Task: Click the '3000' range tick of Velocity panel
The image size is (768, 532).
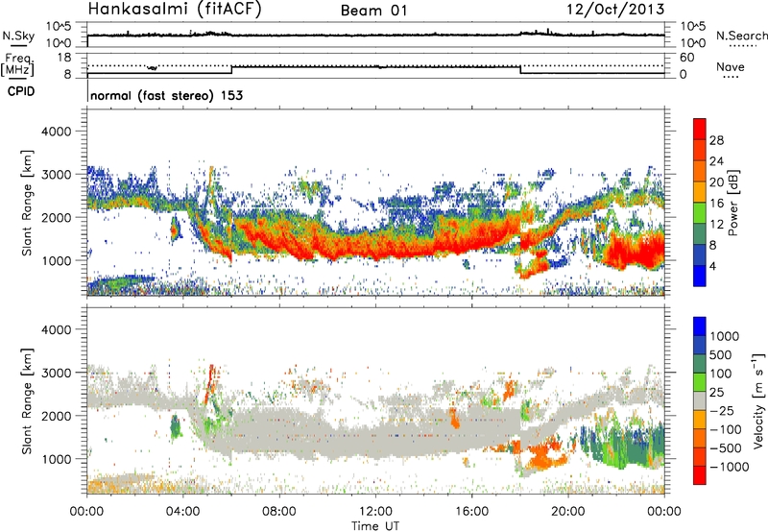Action: click(x=57, y=373)
